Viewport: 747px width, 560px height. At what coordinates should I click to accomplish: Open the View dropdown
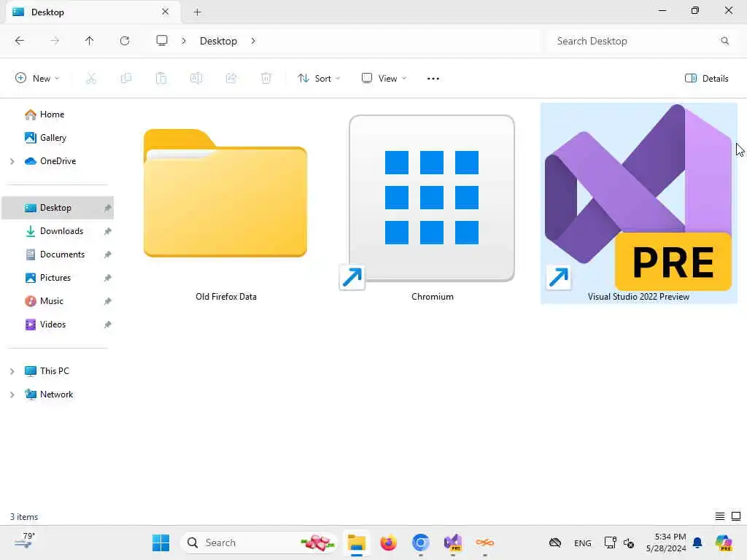pyautogui.click(x=384, y=79)
